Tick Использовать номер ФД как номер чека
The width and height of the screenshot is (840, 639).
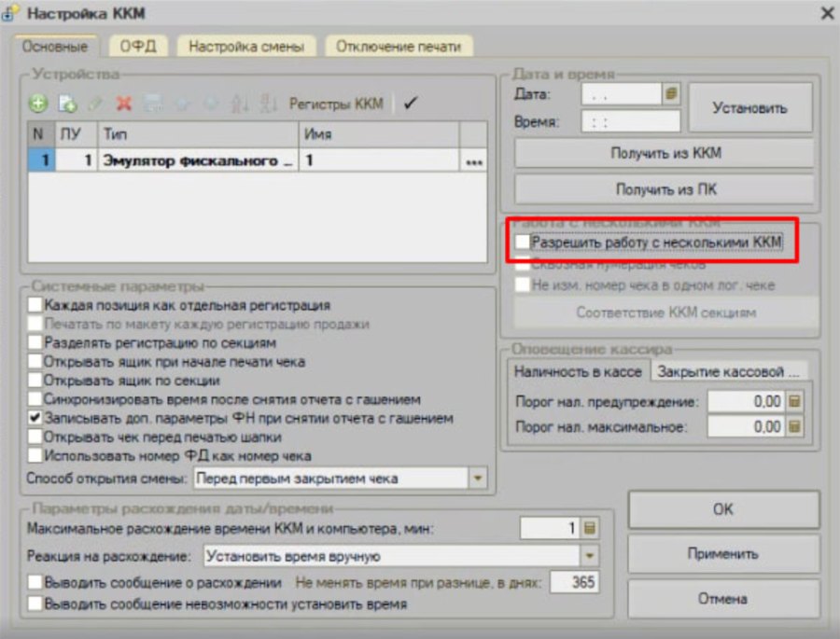tap(35, 455)
